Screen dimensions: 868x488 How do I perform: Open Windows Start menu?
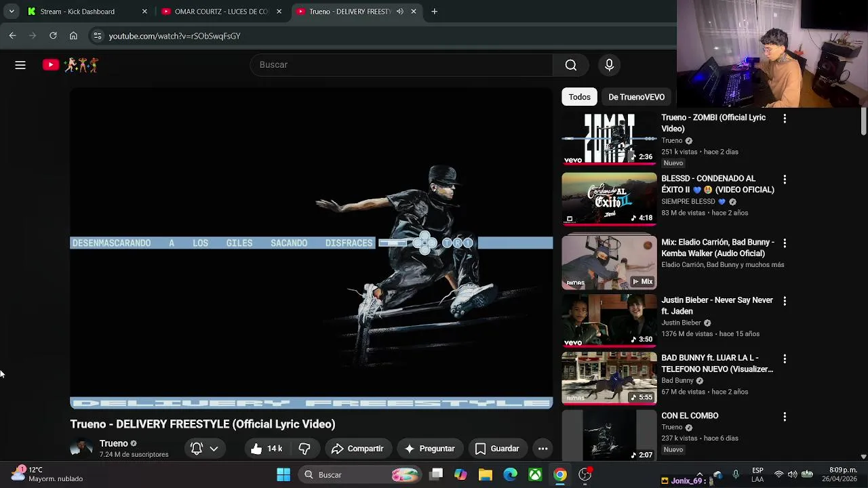283,474
